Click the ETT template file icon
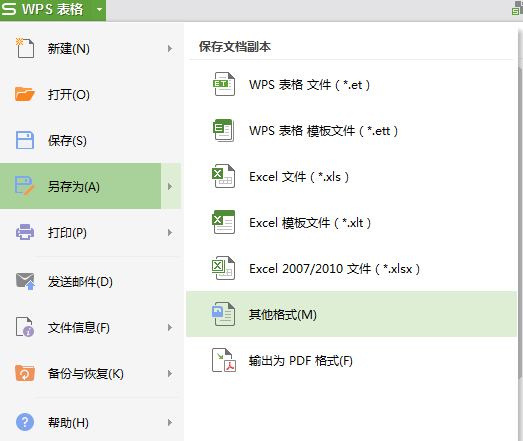The width and height of the screenshot is (523, 441). click(x=224, y=130)
